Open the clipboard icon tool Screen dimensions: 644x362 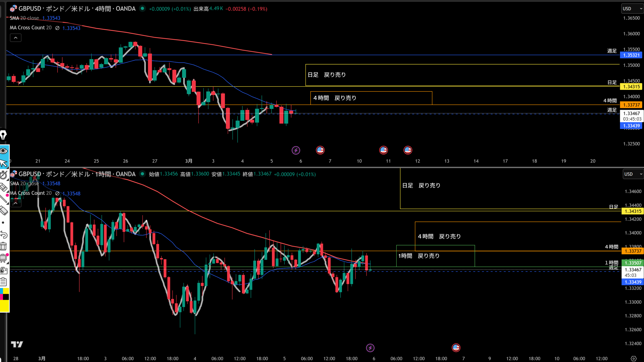3,282
